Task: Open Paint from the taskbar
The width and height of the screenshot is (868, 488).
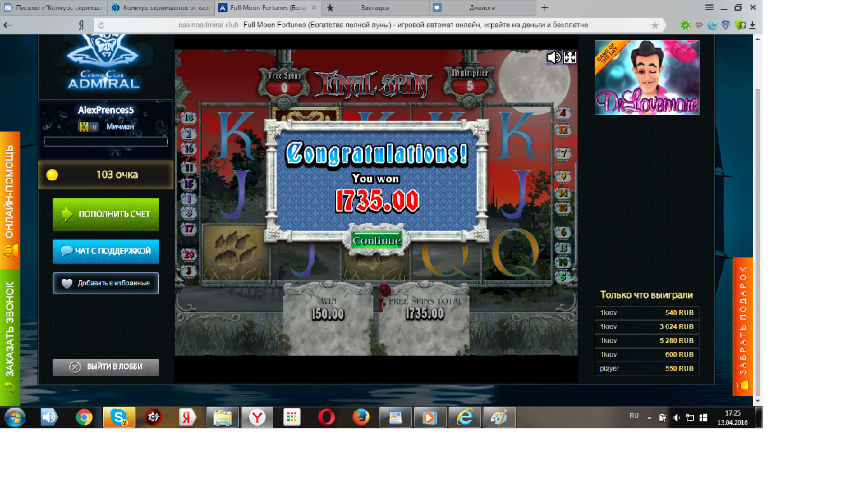Action: click(x=499, y=417)
